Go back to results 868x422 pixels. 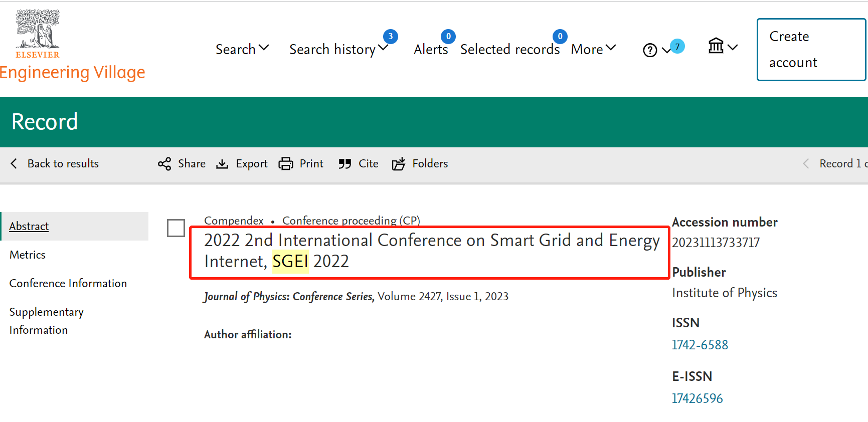click(55, 163)
